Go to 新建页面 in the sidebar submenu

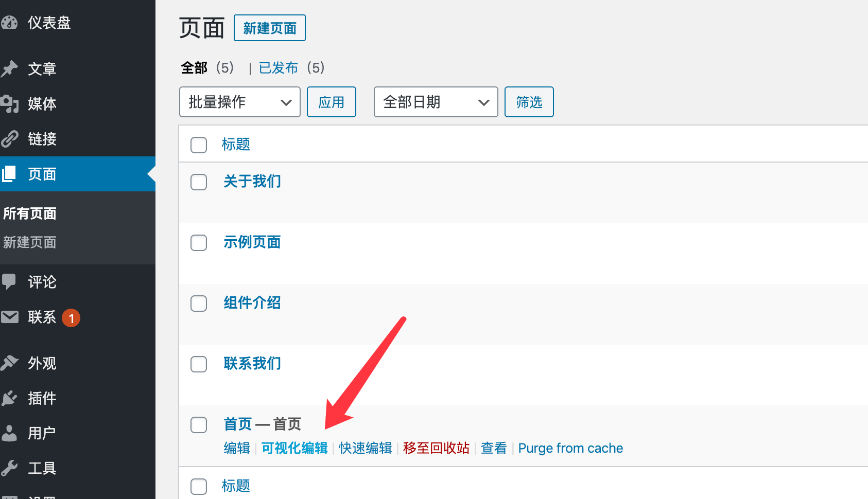pos(30,242)
